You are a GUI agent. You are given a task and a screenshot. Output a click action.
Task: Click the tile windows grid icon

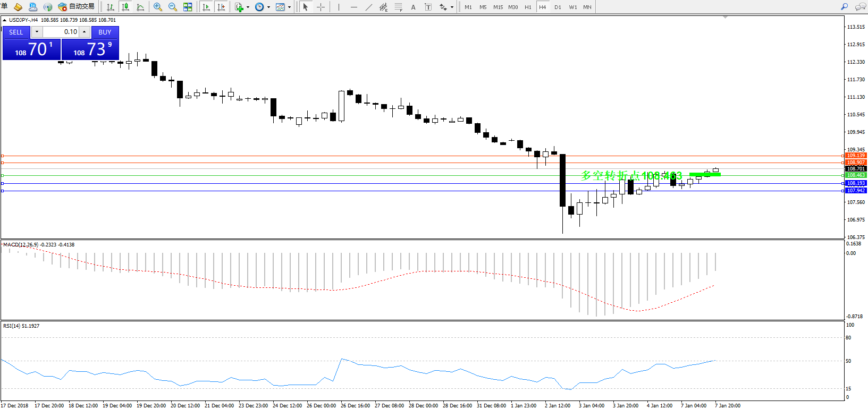[188, 7]
